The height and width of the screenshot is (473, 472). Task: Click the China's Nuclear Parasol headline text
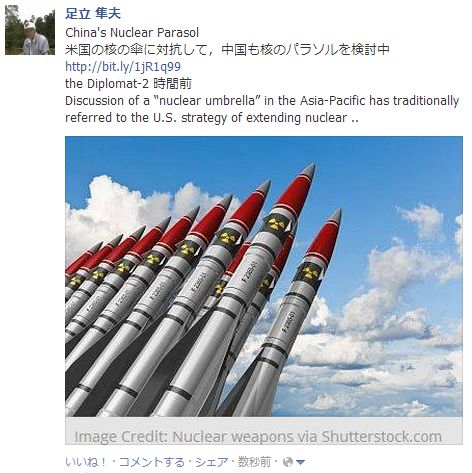click(x=132, y=33)
